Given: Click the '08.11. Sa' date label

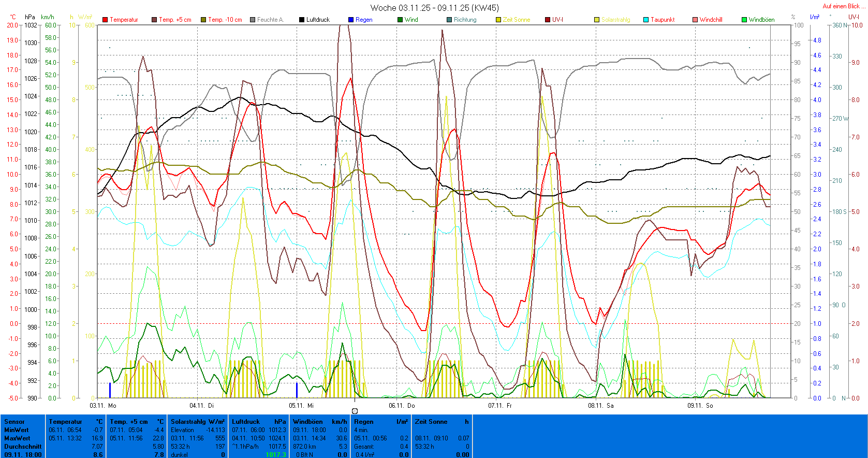Looking at the screenshot, I should (x=600, y=406).
